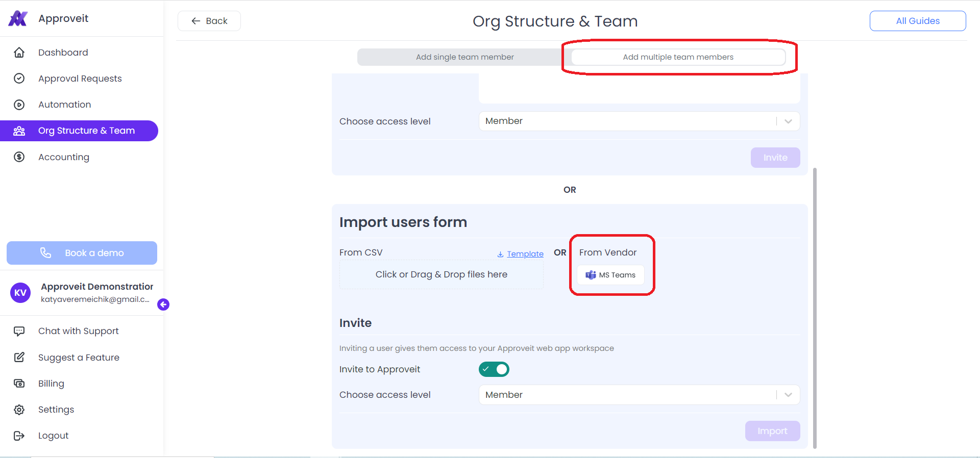Screen dimensions: 980x458
Task: Click the MS Teams logo icon
Action: click(x=591, y=275)
